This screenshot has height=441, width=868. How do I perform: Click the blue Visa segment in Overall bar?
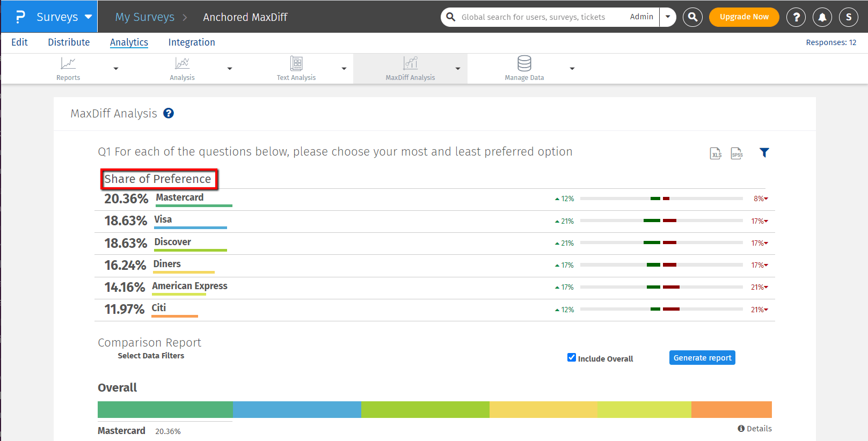(297, 409)
